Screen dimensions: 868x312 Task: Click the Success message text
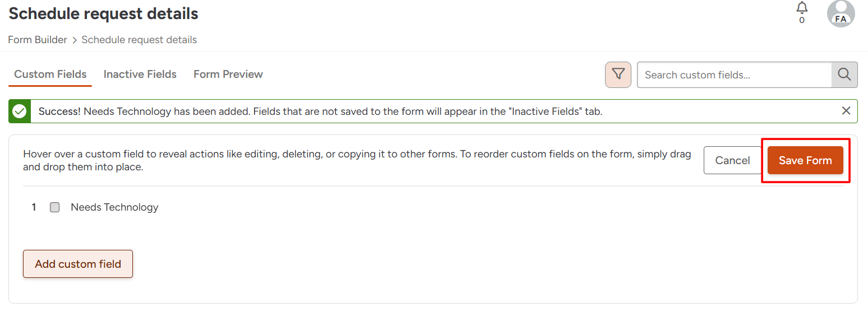point(320,111)
